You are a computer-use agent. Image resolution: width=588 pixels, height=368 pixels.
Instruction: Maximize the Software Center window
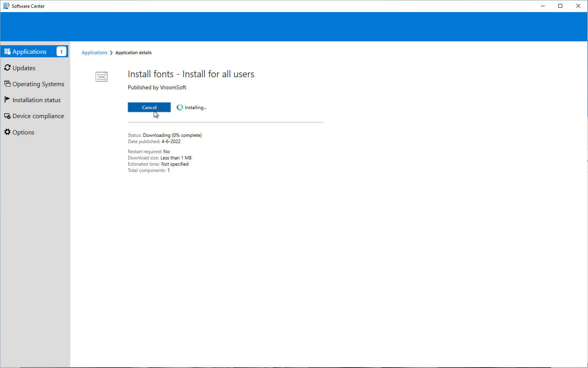[560, 6]
